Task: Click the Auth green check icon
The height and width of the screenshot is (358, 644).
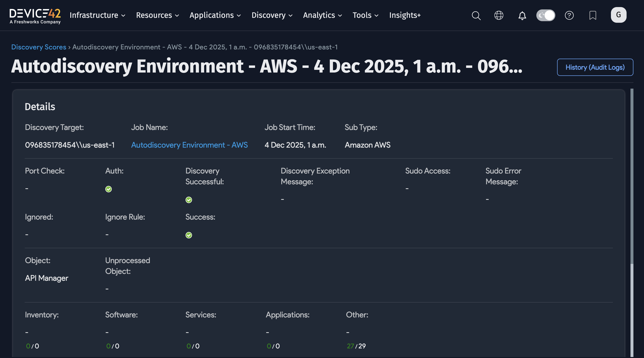Action: pyautogui.click(x=108, y=189)
